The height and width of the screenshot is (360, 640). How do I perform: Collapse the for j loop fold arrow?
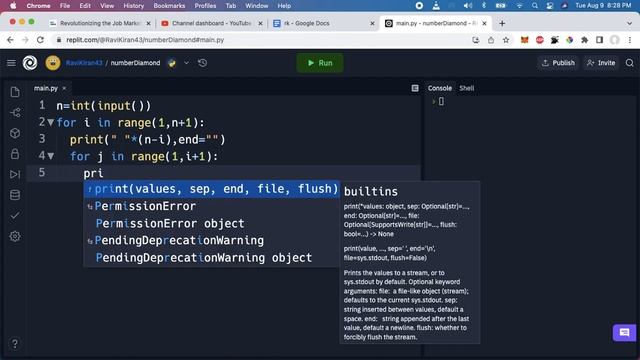[51, 156]
